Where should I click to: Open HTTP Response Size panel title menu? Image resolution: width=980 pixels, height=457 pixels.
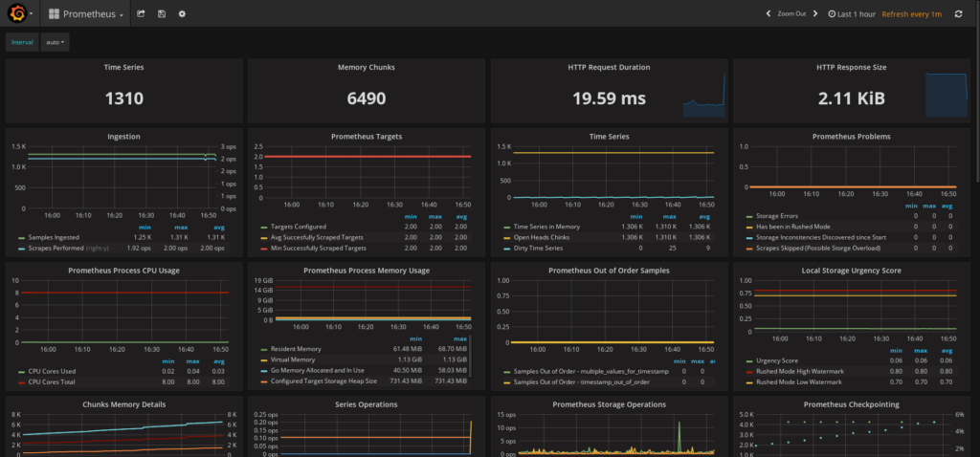pyautogui.click(x=851, y=67)
